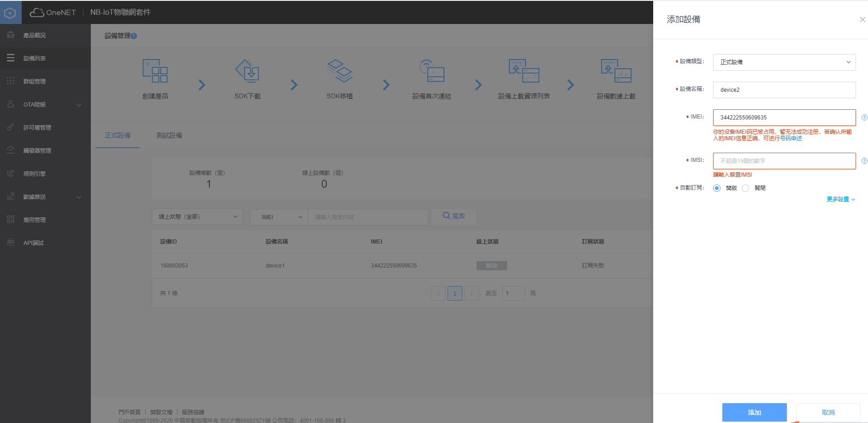Viewport: 868px width, 423px height.
Task: Click the help icon beside IMSI field
Action: (864, 161)
